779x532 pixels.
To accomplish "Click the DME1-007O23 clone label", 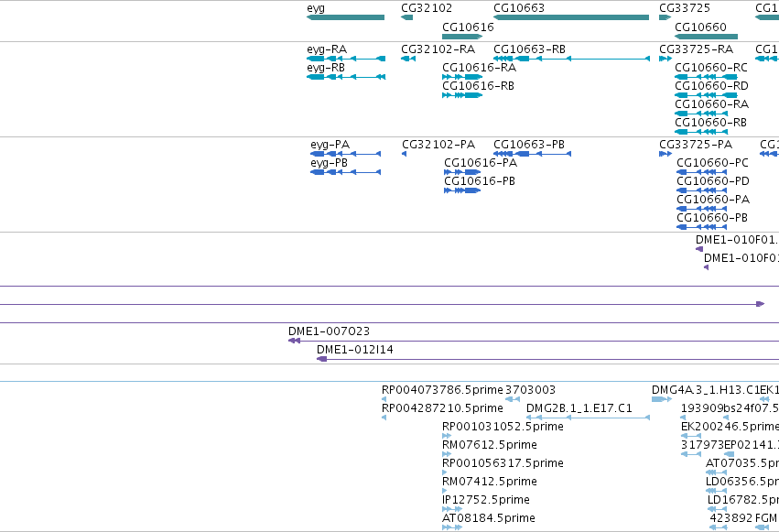I will pos(329,331).
